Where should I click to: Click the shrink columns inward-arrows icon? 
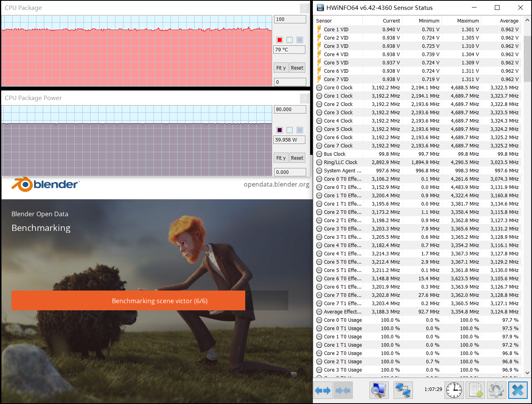click(343, 391)
